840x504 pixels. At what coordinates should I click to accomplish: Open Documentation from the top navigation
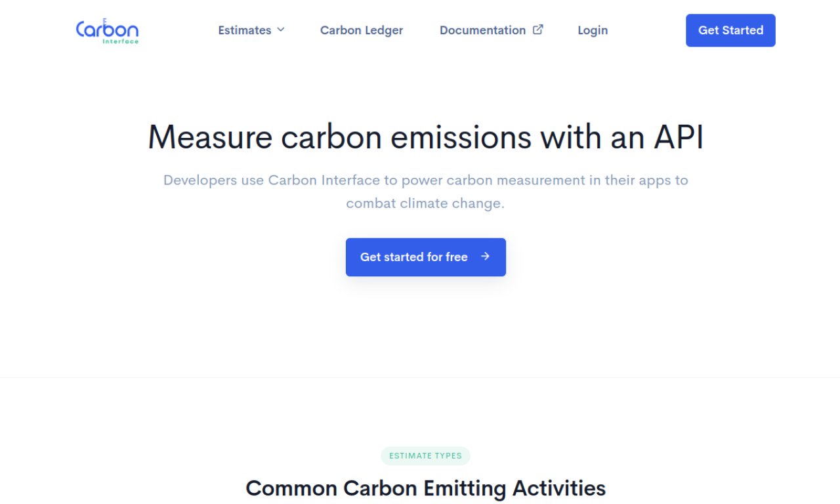pyautogui.click(x=483, y=30)
